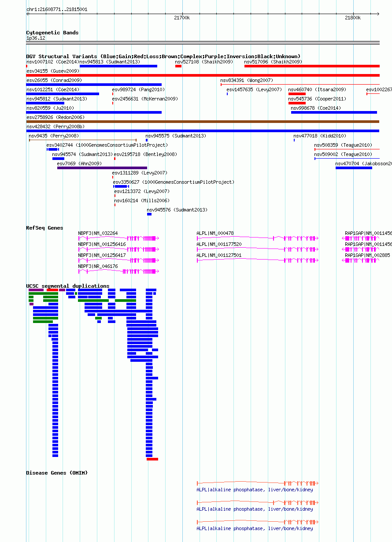This screenshot has height=542, width=392.
Task: Select nsv820559 (Ju2010) variant label
Action: point(50,108)
